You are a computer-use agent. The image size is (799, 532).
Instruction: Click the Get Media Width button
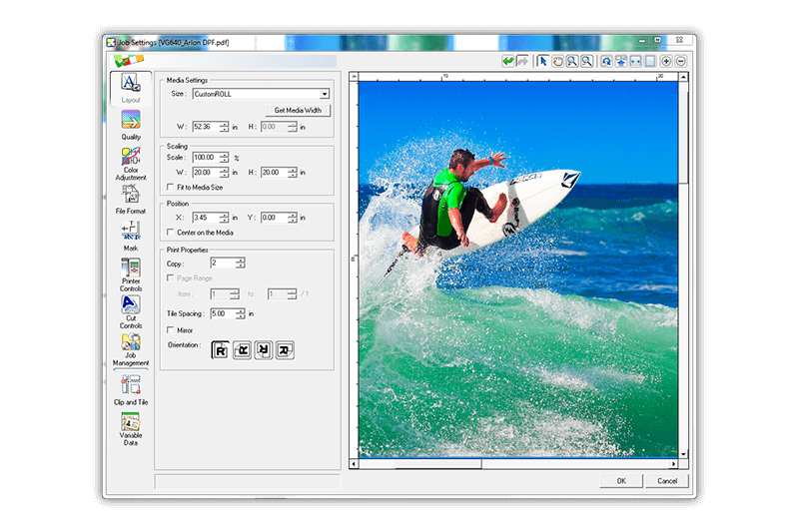click(x=296, y=110)
